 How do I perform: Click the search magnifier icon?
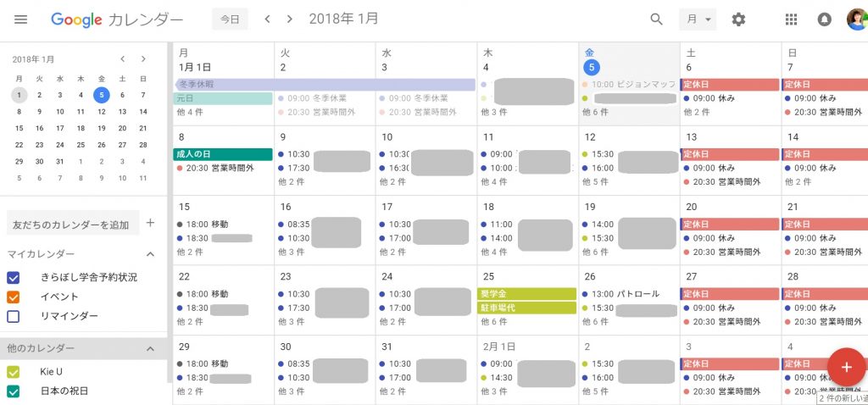pos(656,19)
